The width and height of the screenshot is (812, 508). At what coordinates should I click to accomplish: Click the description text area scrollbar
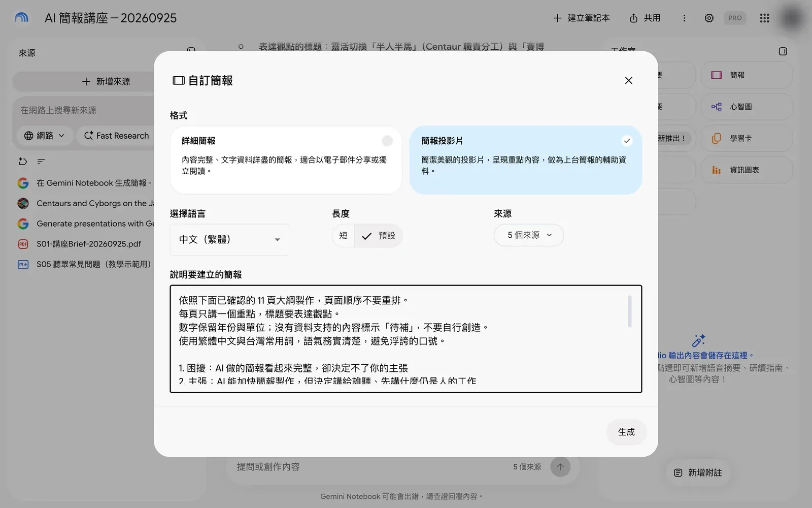click(630, 311)
